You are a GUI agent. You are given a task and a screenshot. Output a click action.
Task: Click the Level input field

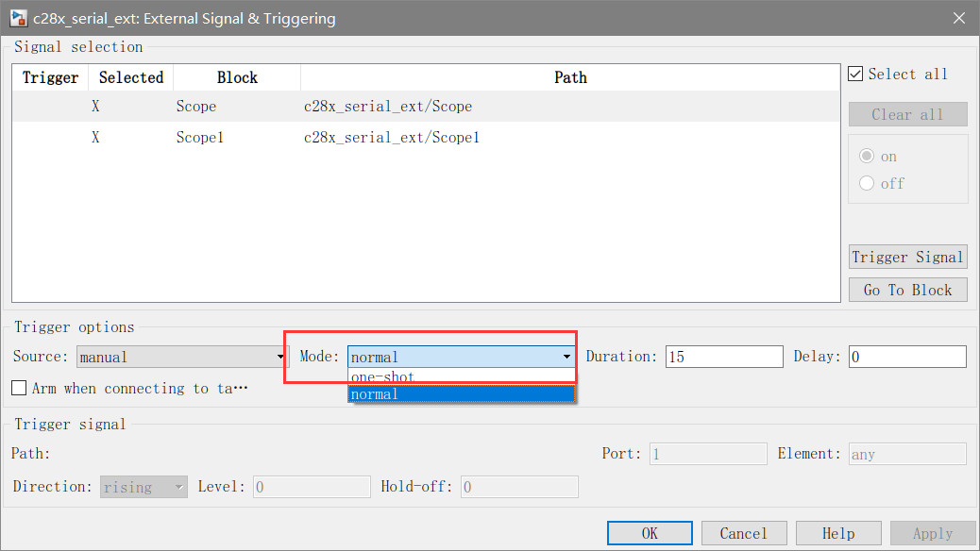point(312,487)
